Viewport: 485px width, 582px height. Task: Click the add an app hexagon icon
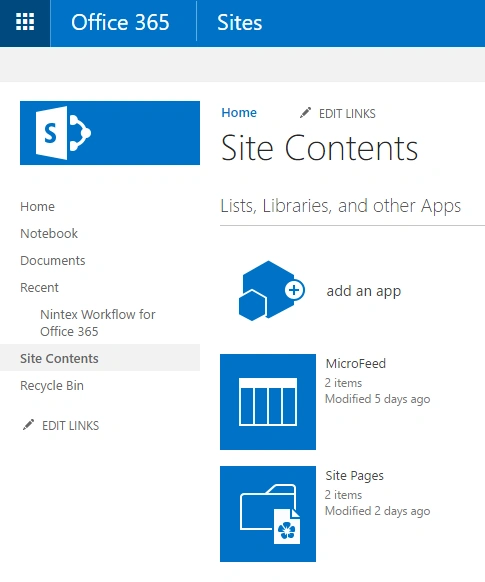(272, 291)
